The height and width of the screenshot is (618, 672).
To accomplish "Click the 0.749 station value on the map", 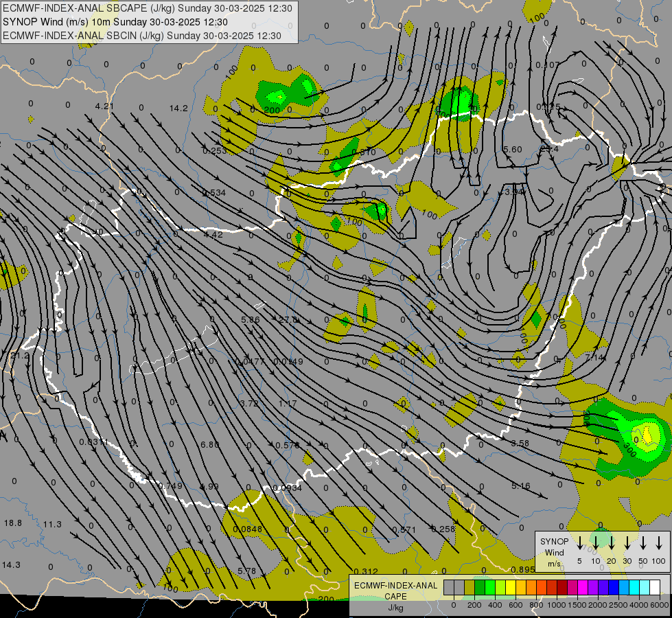I will [170, 485].
